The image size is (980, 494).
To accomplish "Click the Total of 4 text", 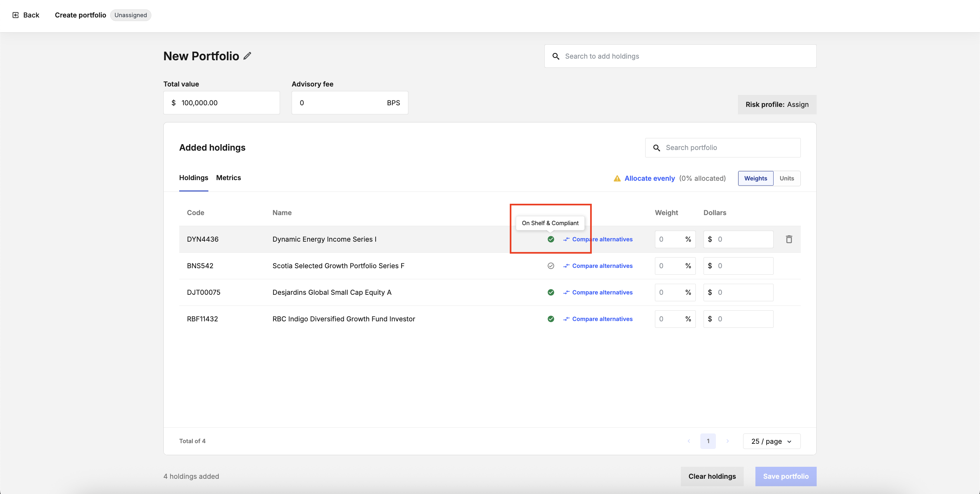I will [192, 441].
